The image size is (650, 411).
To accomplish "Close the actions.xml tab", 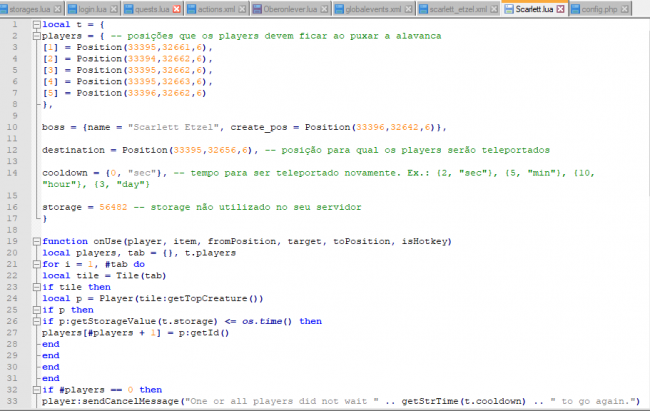I will [x=242, y=9].
